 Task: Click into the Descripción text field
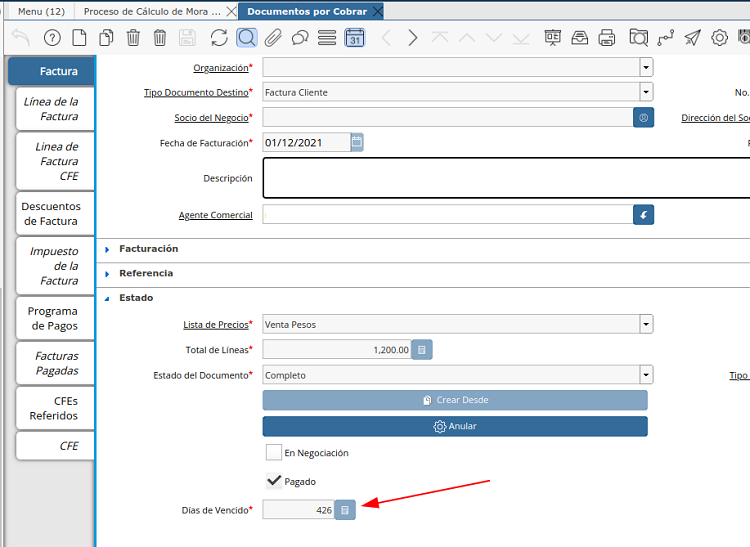(x=505, y=178)
